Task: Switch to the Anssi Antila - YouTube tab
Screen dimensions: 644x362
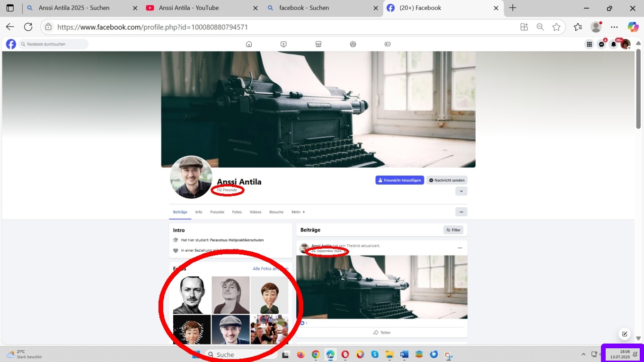Action: 188,8
